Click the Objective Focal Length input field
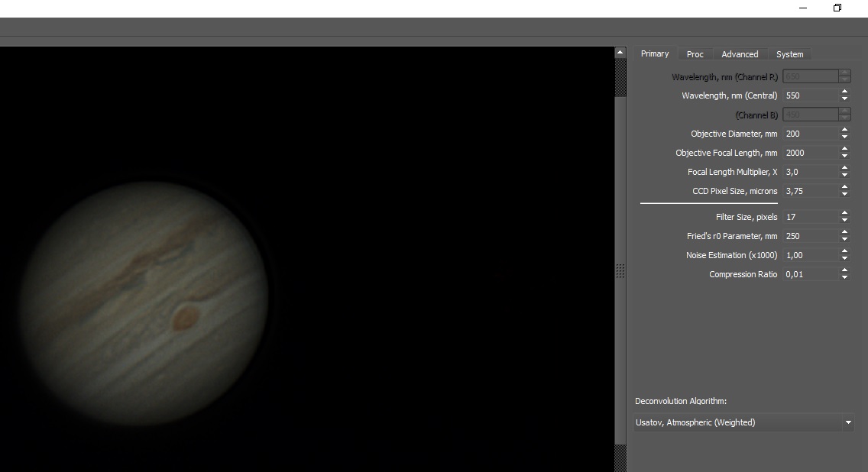The width and height of the screenshot is (868, 472). pyautogui.click(x=809, y=153)
